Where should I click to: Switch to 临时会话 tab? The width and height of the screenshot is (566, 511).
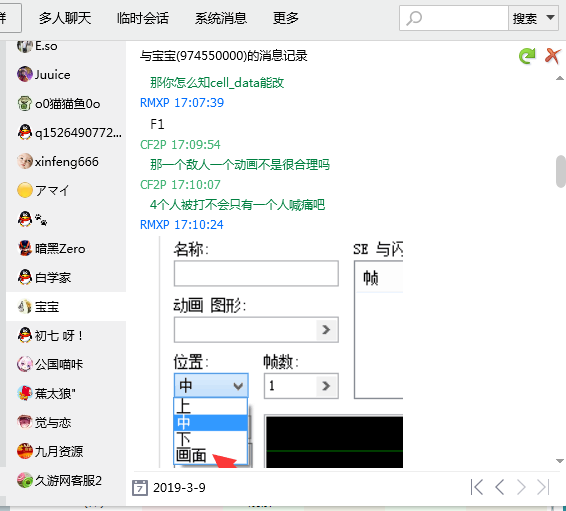tap(143, 18)
